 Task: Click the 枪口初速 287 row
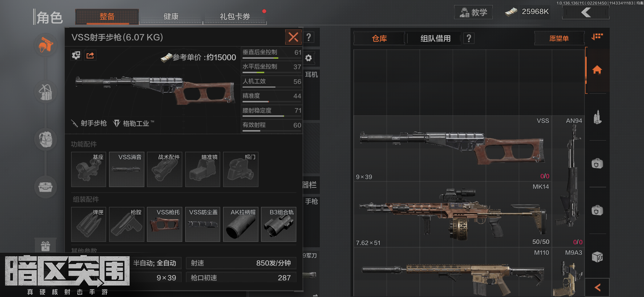point(241,278)
